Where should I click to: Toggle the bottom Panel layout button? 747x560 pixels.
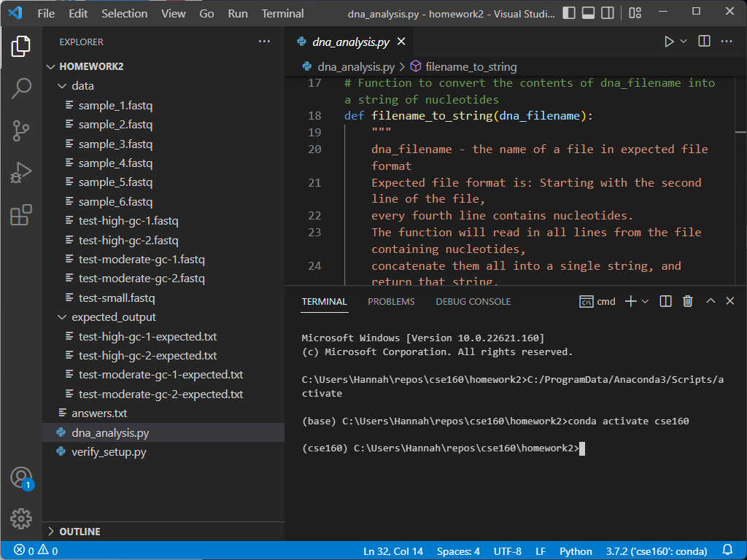(x=588, y=13)
